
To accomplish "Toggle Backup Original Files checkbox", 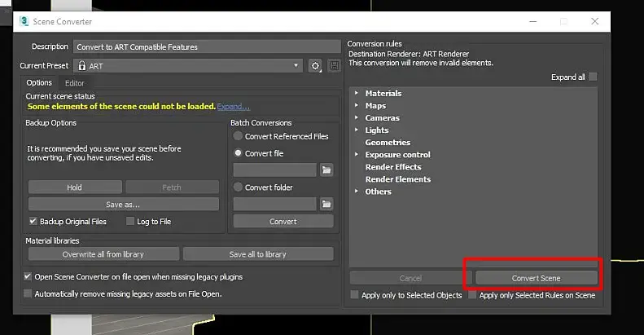I will coord(33,221).
